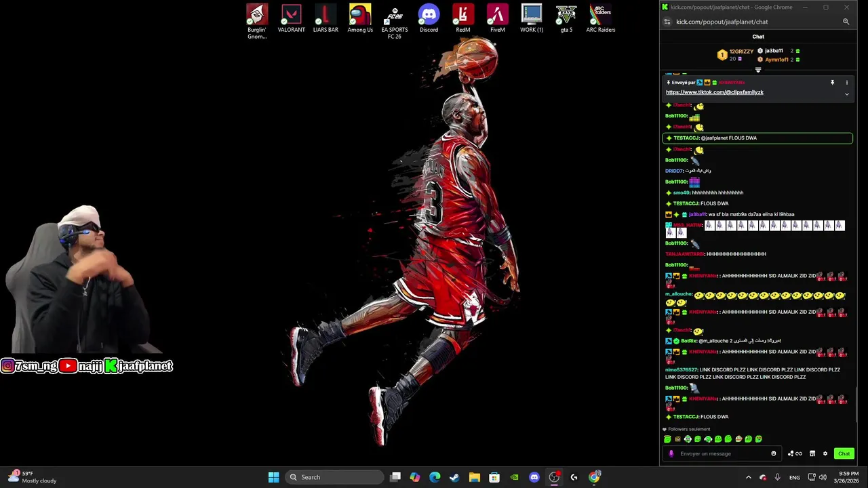Open the RedM desktop icon
Screen dimensions: 868x488
point(463,18)
